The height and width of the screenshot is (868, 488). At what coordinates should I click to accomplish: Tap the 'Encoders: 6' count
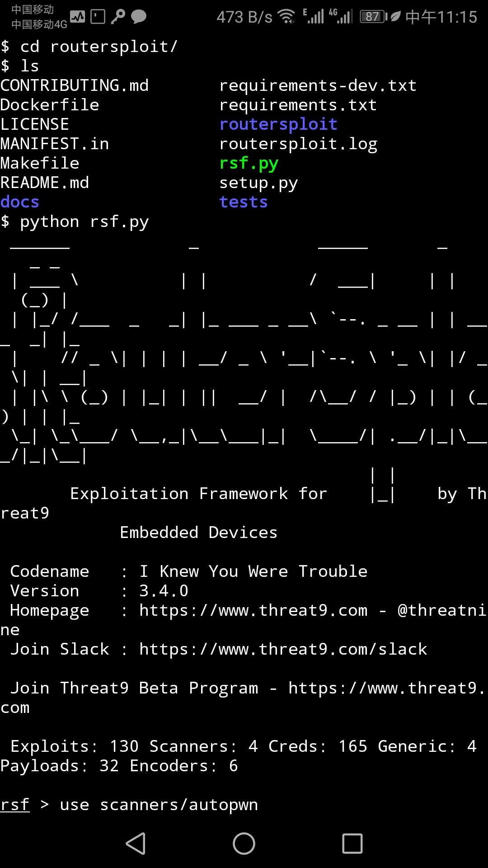[183, 766]
